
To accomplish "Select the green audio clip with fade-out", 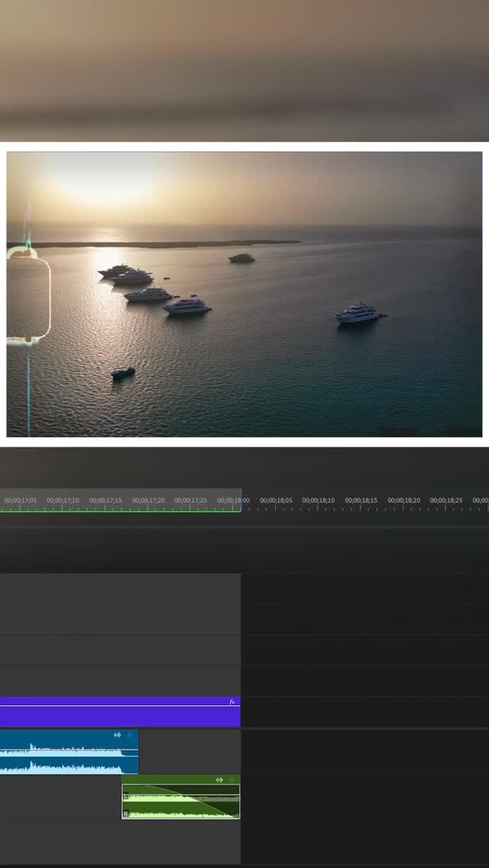I will tap(180, 797).
